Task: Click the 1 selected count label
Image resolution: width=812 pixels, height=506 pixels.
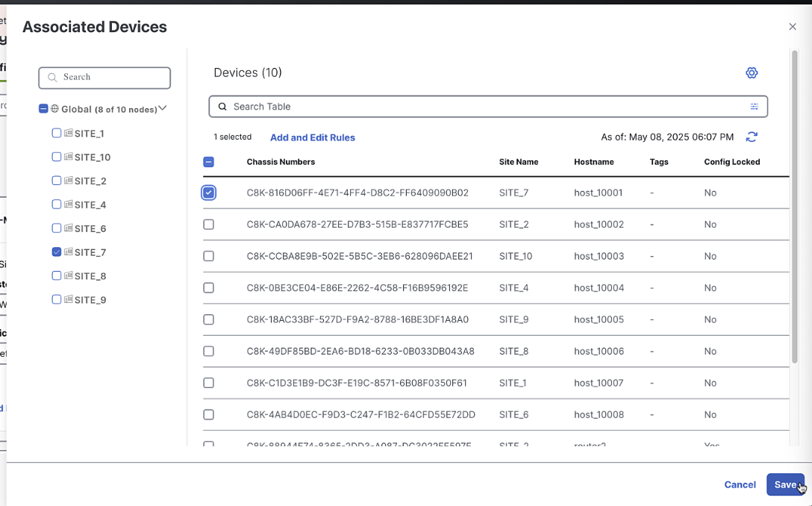Action: point(233,137)
